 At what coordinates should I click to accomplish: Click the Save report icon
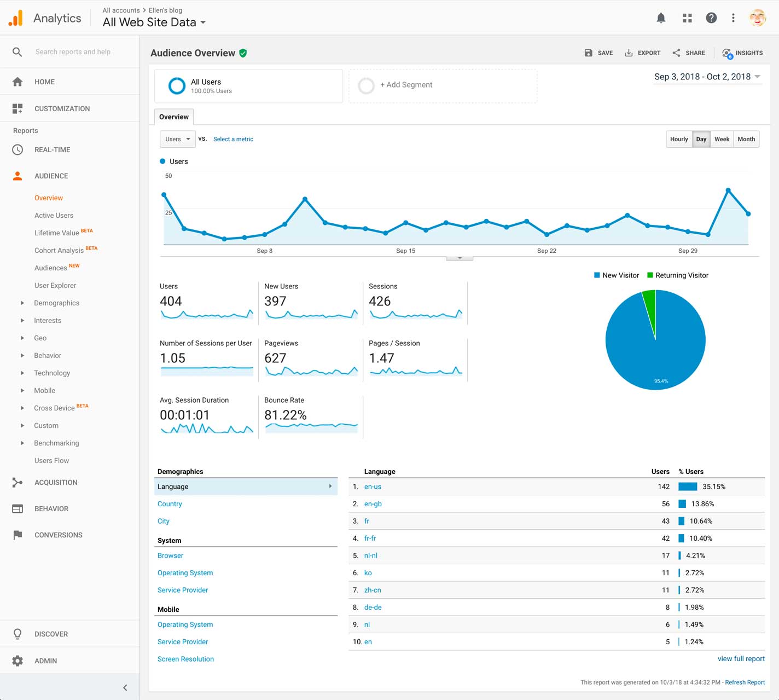(x=589, y=53)
